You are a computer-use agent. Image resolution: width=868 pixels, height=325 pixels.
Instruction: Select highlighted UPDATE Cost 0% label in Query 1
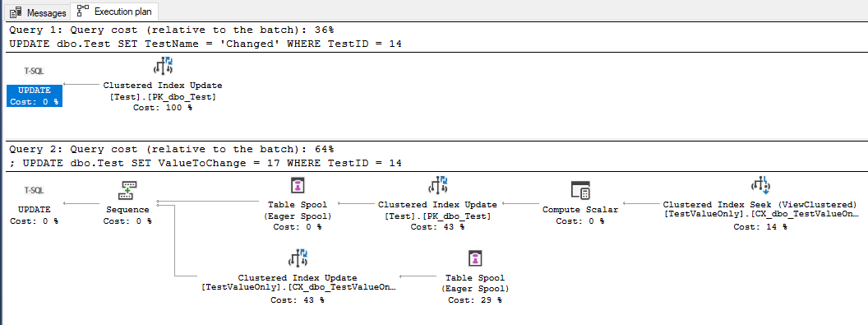(35, 95)
